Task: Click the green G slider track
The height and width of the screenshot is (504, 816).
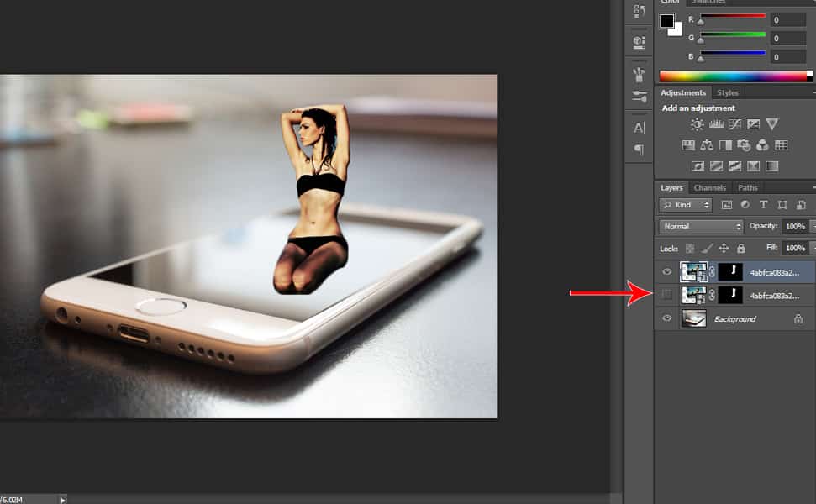Action: [x=734, y=34]
